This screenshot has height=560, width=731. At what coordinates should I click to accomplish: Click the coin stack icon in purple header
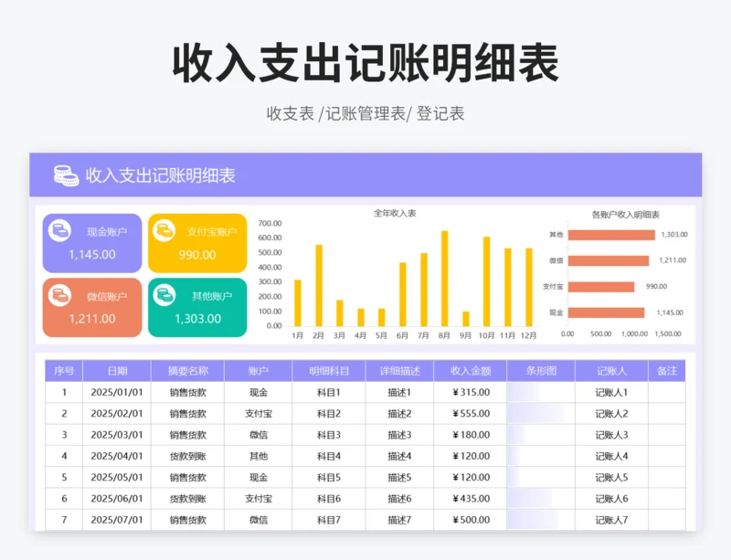point(66,175)
